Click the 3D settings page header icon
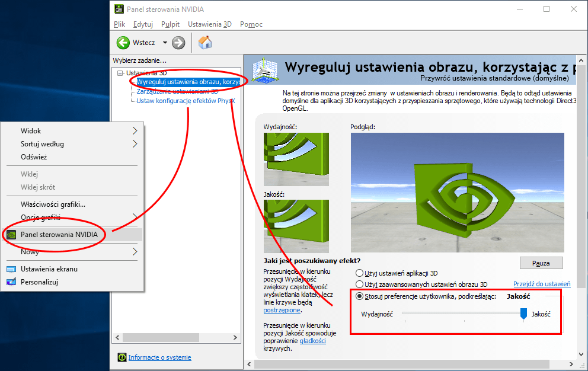Image resolution: width=588 pixels, height=371 pixels. (x=265, y=70)
